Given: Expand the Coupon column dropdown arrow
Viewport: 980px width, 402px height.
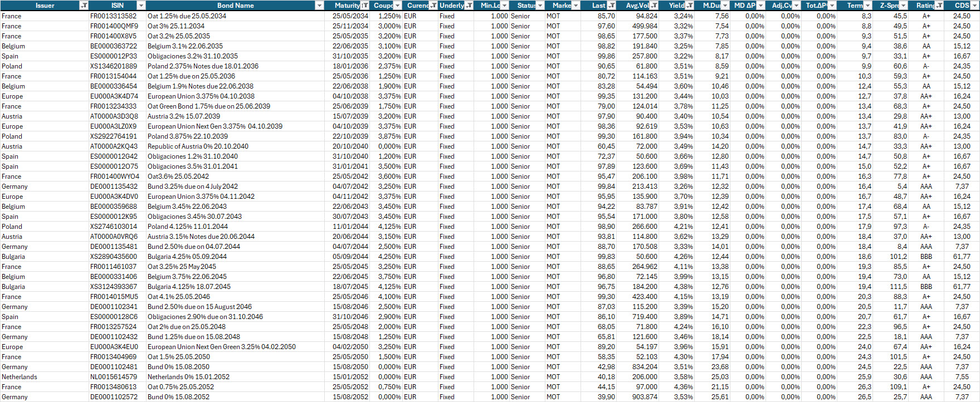Looking at the screenshot, I should [x=397, y=6].
